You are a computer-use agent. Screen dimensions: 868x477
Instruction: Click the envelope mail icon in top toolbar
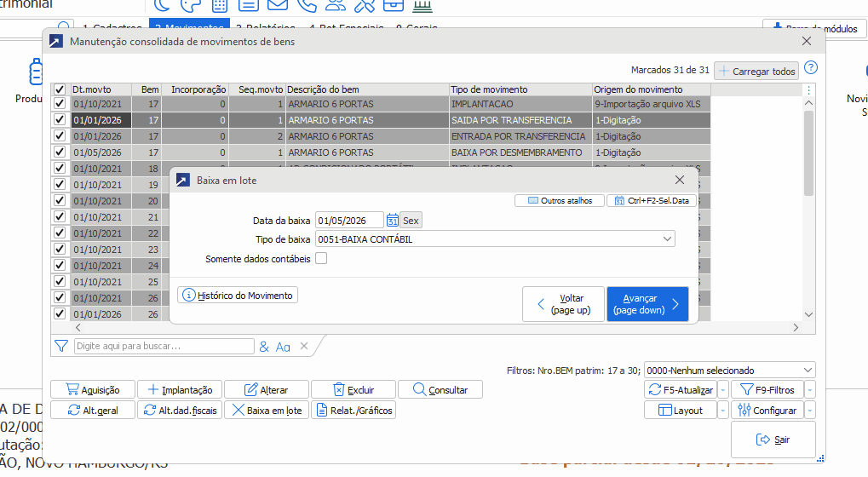(x=278, y=5)
